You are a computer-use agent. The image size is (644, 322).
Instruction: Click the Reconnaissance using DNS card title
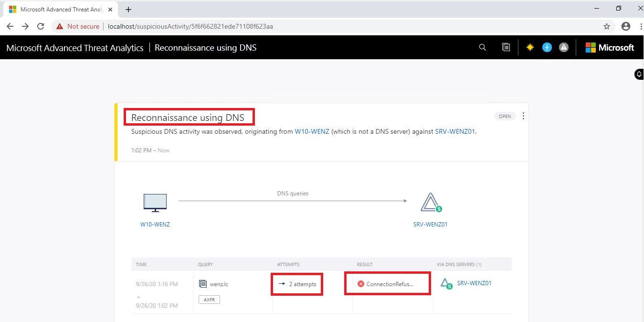point(188,118)
